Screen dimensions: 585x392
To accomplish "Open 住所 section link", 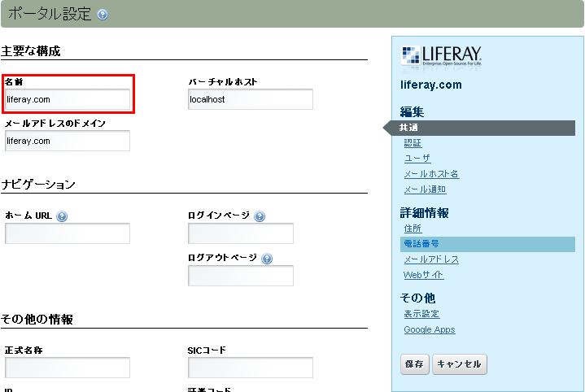I will [413, 229].
